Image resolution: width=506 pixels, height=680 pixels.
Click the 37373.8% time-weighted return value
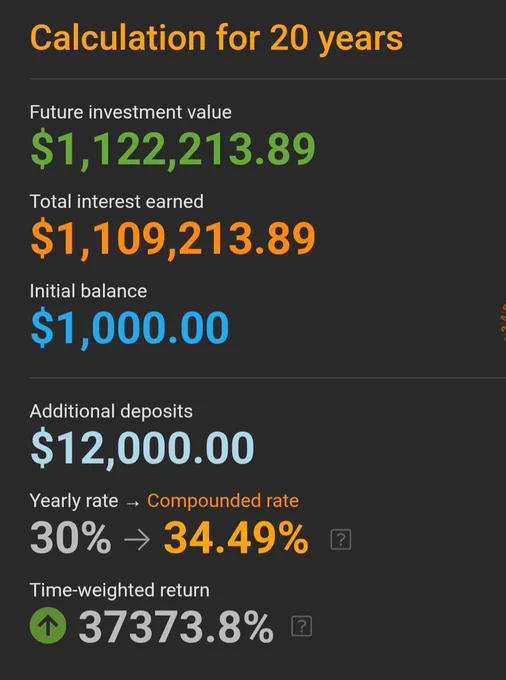pos(176,627)
